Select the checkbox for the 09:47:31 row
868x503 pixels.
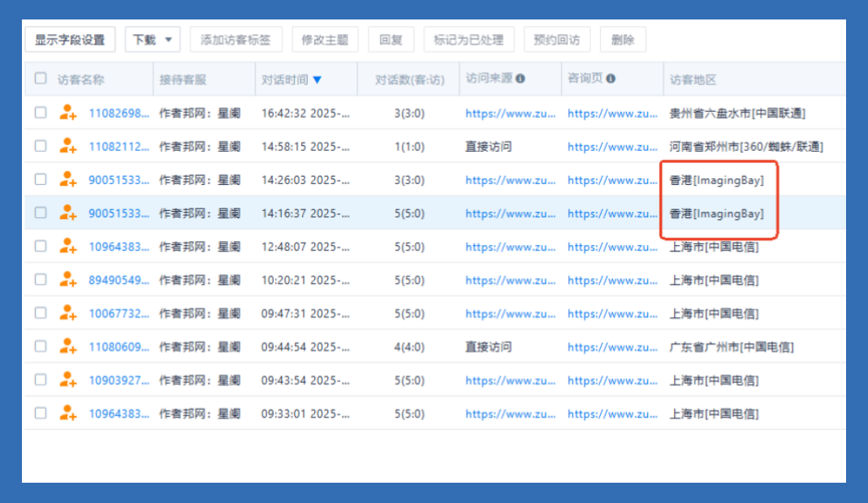[41, 313]
